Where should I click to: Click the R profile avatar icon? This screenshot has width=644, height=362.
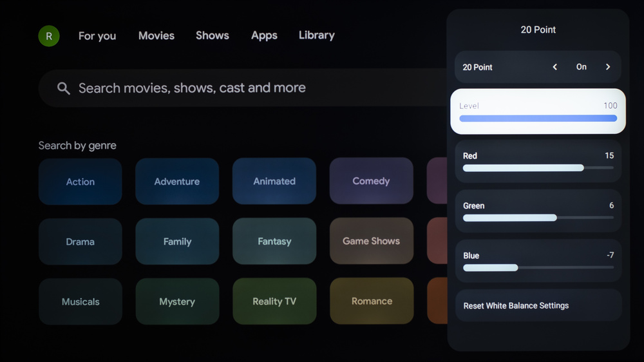[49, 36]
